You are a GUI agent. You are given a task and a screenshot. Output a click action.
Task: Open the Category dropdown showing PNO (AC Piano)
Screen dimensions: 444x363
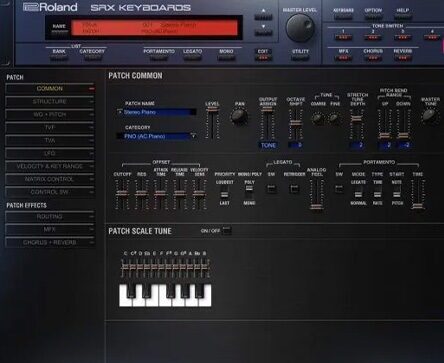click(156, 136)
